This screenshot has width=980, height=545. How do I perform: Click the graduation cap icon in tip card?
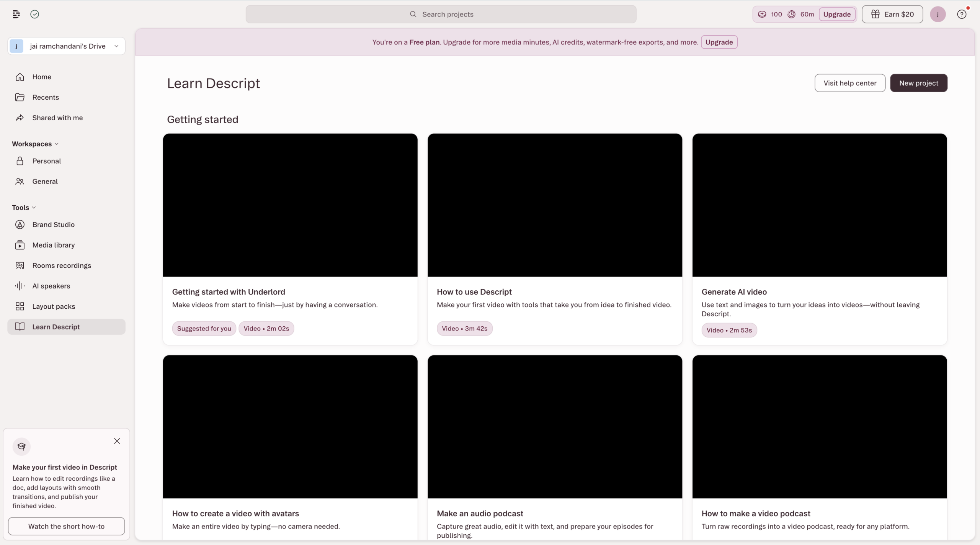tap(21, 447)
